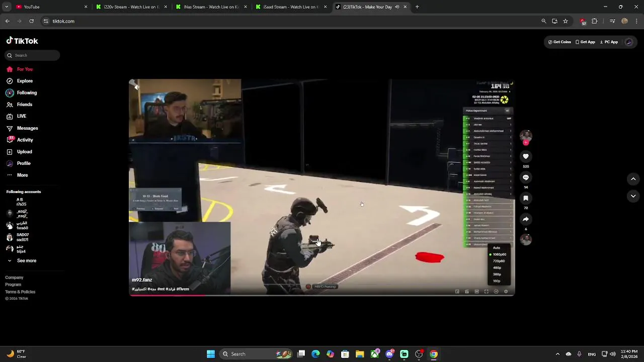644x362 pixels.
Task: Expand Terms & Policies footer section
Action: click(x=20, y=292)
